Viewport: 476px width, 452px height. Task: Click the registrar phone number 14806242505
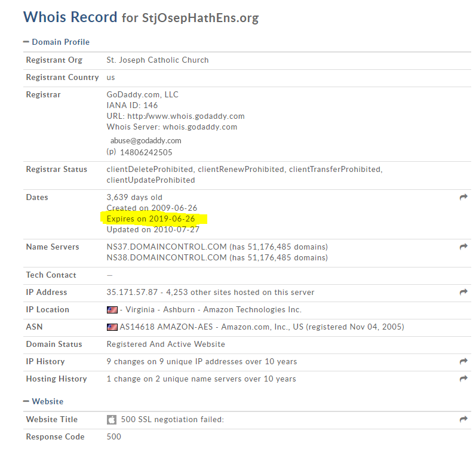pyautogui.click(x=146, y=152)
